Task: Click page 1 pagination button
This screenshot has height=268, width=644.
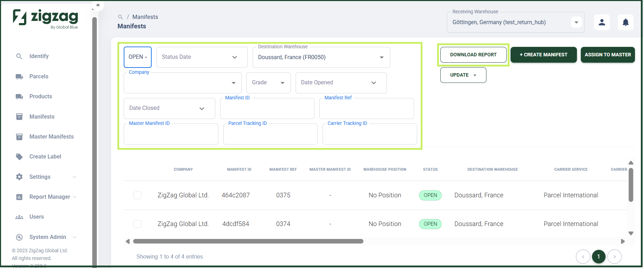Action: coord(599,257)
